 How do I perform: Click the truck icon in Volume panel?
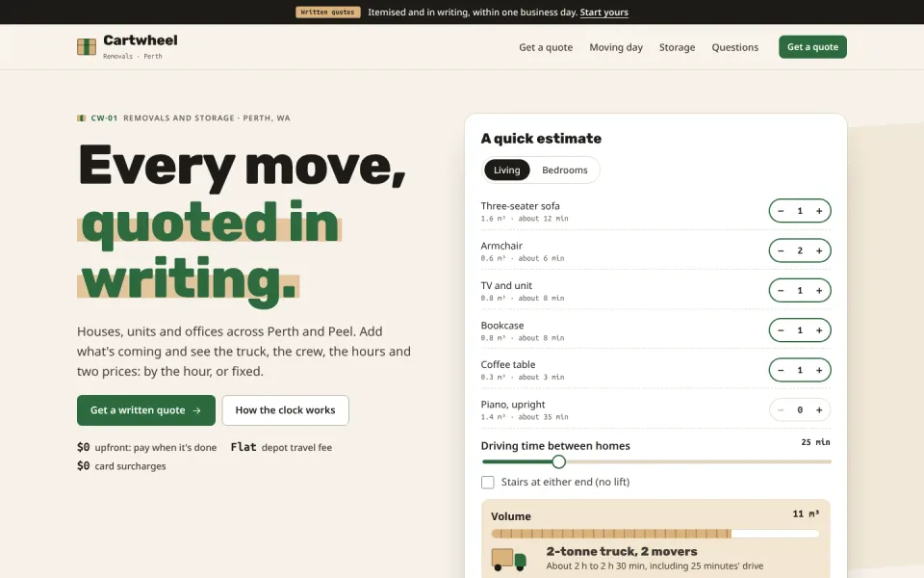click(x=508, y=559)
